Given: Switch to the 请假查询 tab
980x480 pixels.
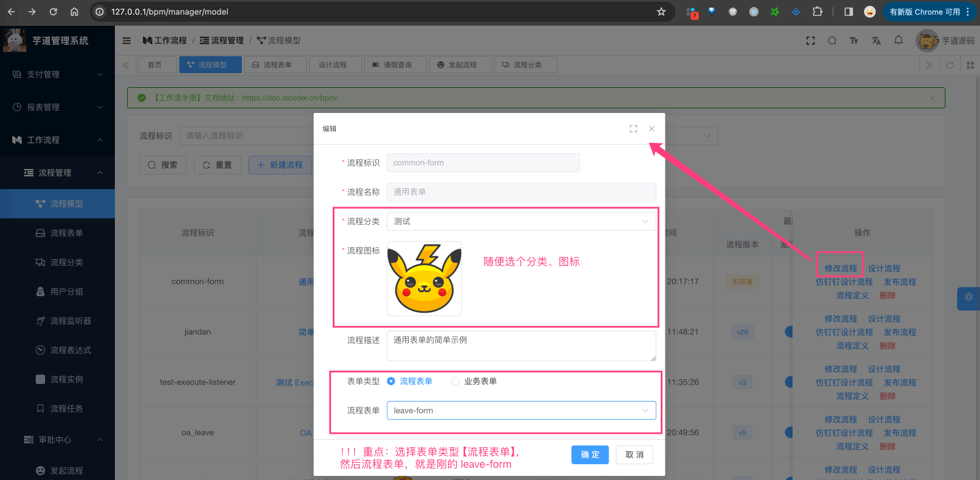Looking at the screenshot, I should pyautogui.click(x=392, y=65).
